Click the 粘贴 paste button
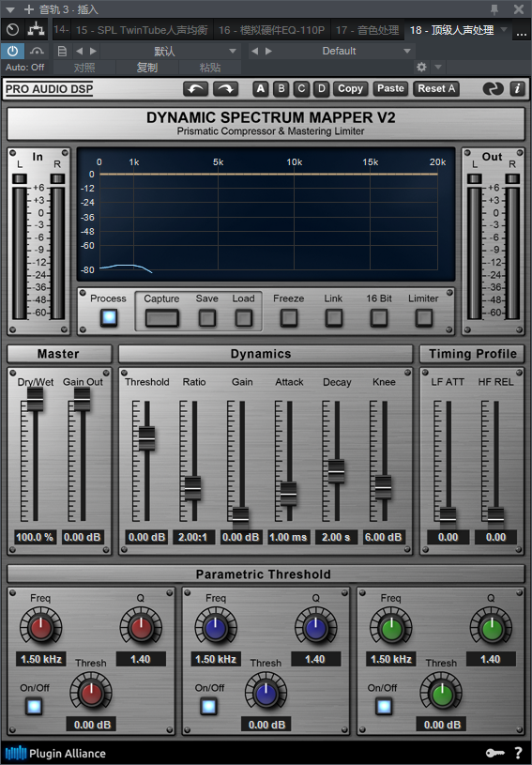 tap(209, 68)
